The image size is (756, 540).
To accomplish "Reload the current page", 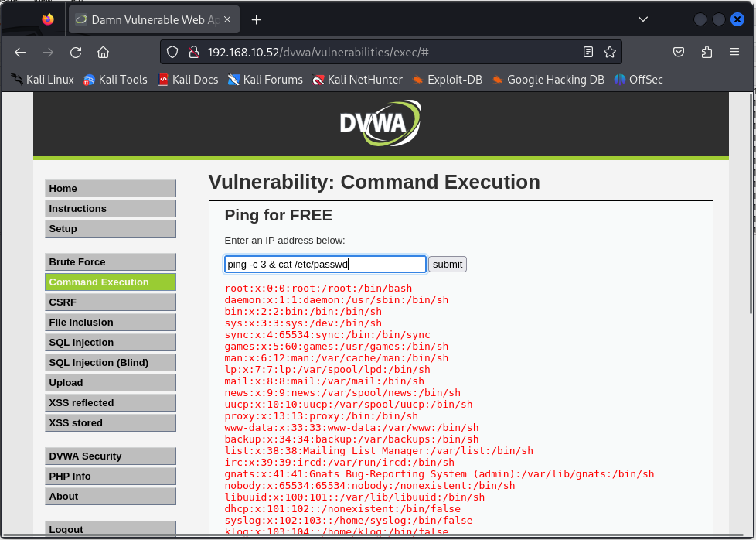I will tap(76, 52).
